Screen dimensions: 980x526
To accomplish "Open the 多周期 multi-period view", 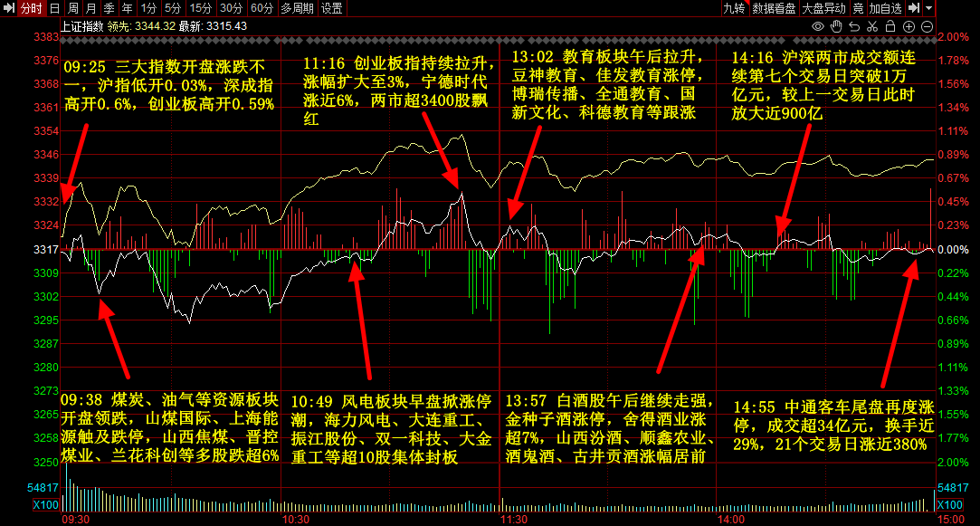I will [297, 8].
